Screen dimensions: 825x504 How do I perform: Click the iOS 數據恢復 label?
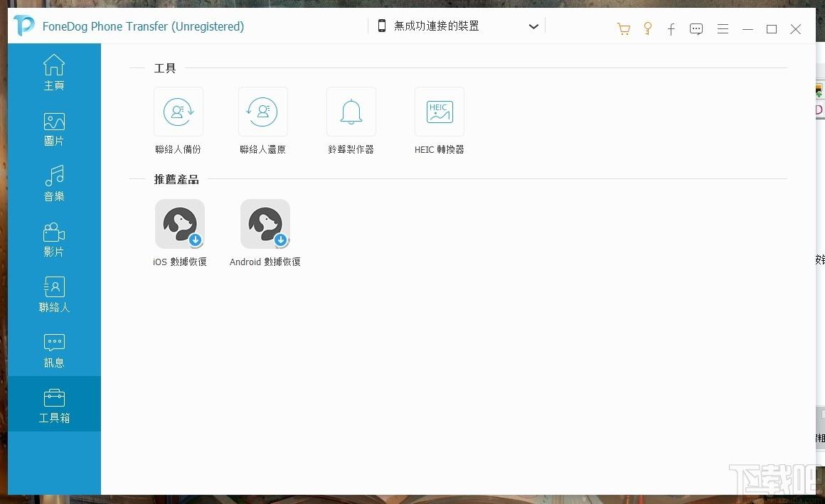[179, 262]
